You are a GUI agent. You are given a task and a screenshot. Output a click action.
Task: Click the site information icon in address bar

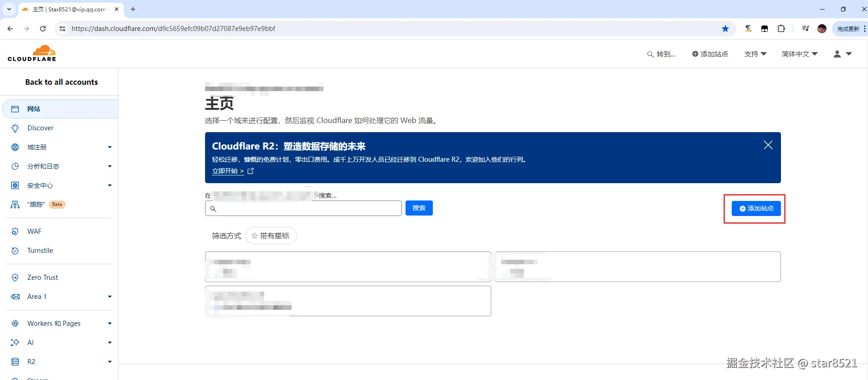click(62, 28)
